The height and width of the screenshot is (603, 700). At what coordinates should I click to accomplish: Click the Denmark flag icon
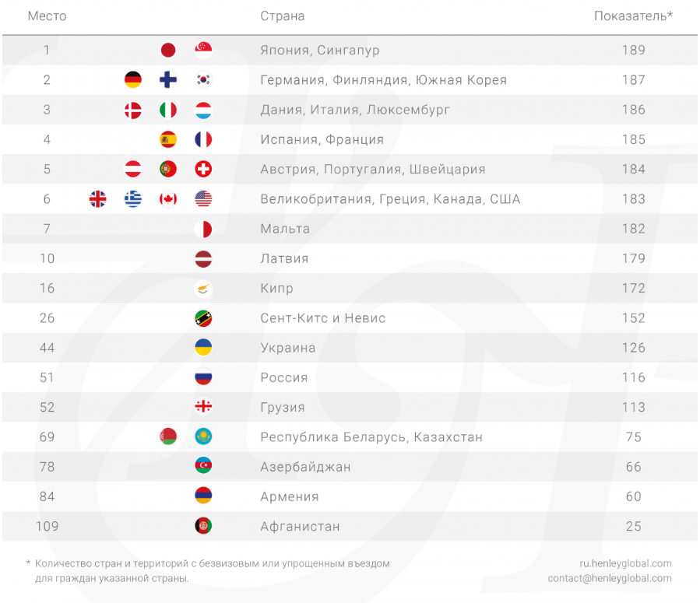pyautogui.click(x=133, y=110)
